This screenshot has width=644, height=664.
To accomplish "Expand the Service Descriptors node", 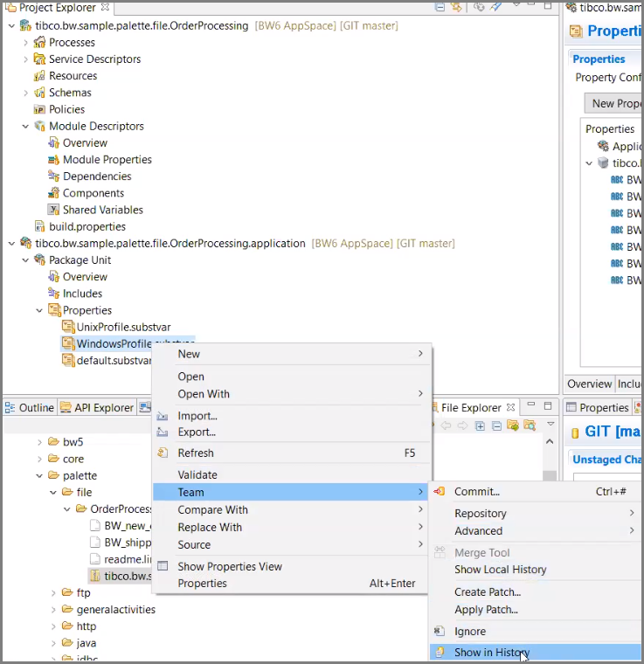I will (26, 59).
